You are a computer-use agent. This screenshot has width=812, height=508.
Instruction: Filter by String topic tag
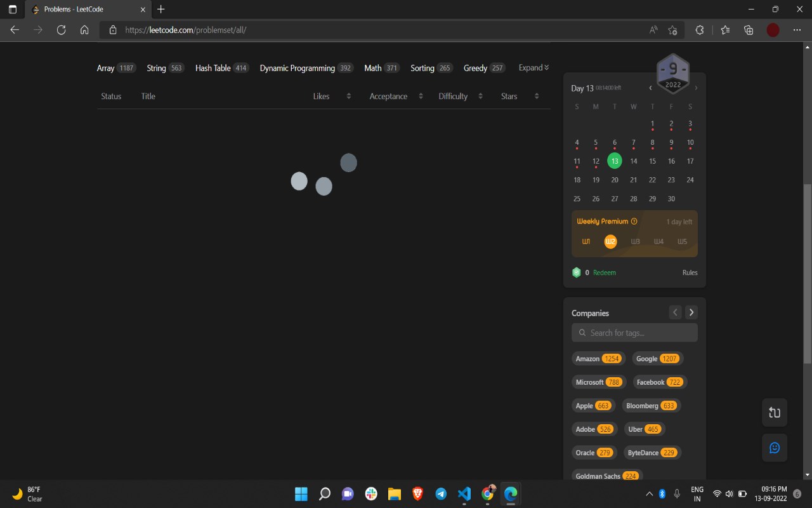pos(166,68)
